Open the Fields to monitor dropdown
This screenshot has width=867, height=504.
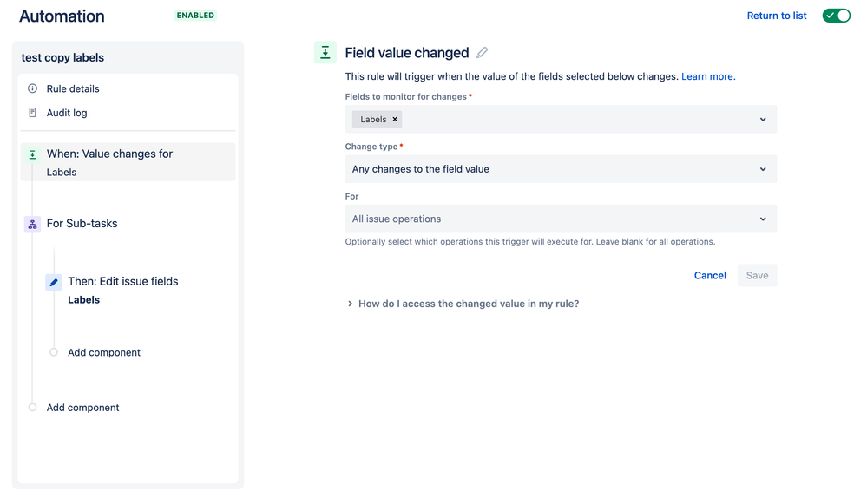click(x=762, y=120)
